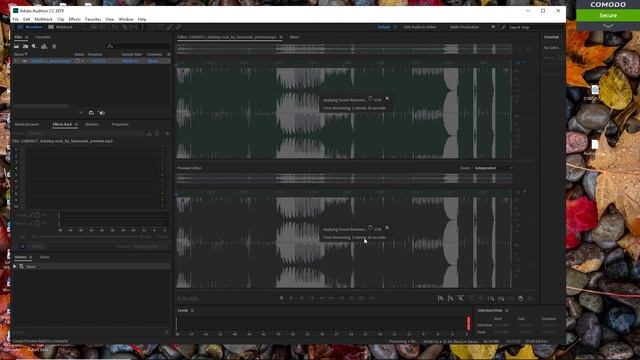Viewport: 640px width, 360px height.
Task: Select the Default workspace
Action: click(384, 27)
